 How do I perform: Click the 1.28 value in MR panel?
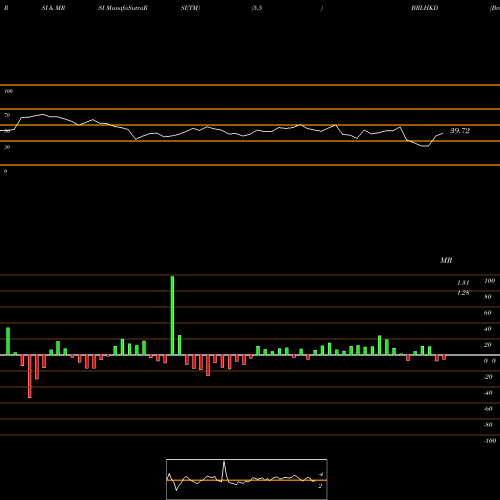(463, 293)
